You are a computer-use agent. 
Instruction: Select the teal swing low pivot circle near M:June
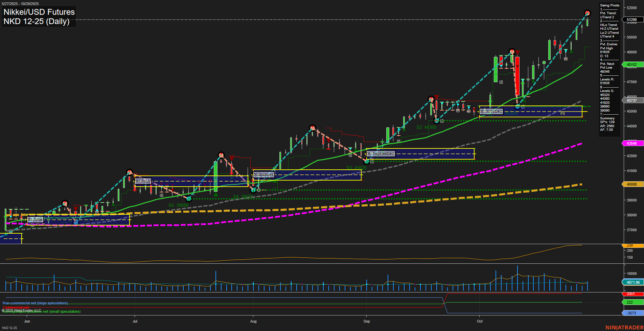click(75, 222)
